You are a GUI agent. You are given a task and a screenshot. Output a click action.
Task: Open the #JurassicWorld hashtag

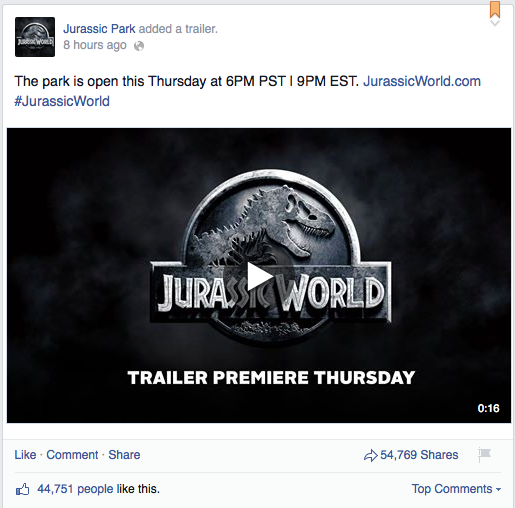coord(62,101)
